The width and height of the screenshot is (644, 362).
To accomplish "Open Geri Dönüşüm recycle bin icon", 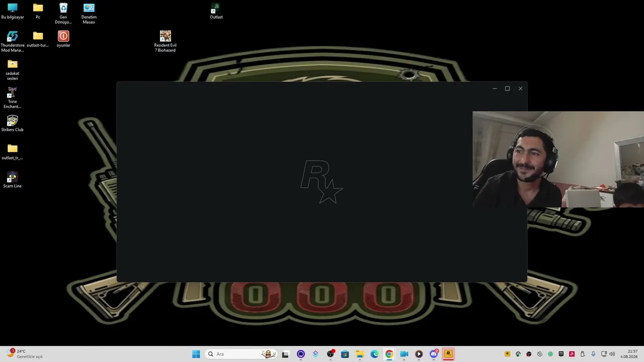I will pyautogui.click(x=63, y=14).
